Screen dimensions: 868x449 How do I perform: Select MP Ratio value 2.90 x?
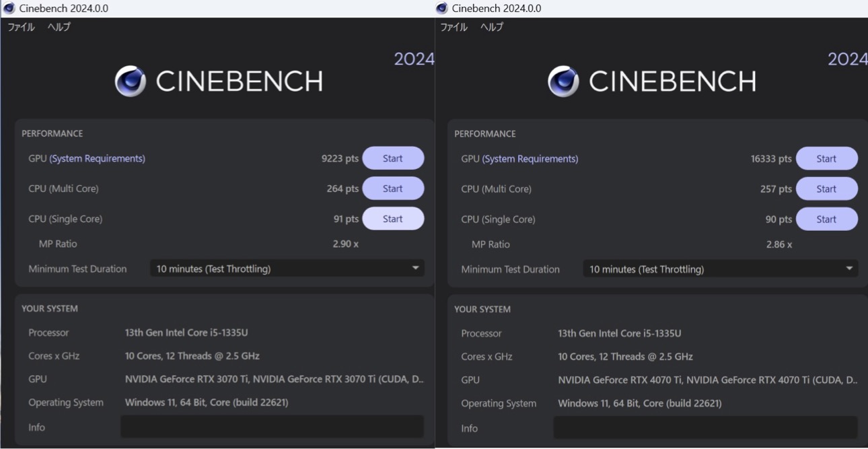pyautogui.click(x=345, y=244)
